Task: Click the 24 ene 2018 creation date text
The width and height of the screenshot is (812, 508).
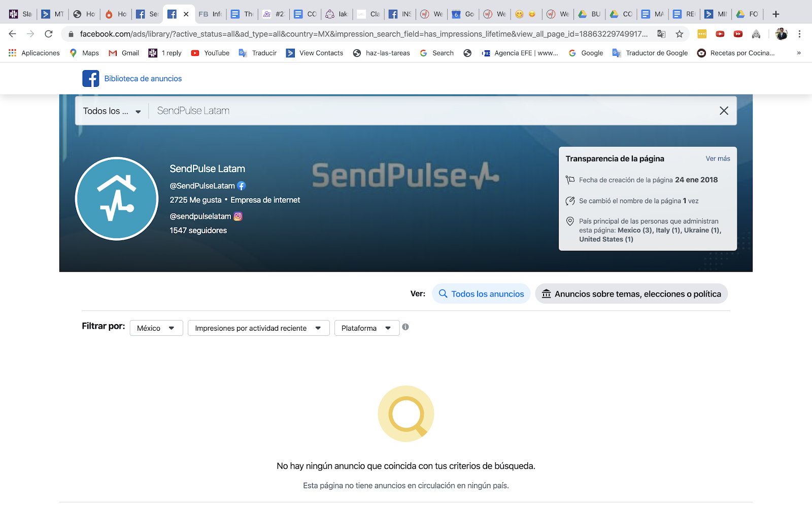Action: tap(696, 180)
